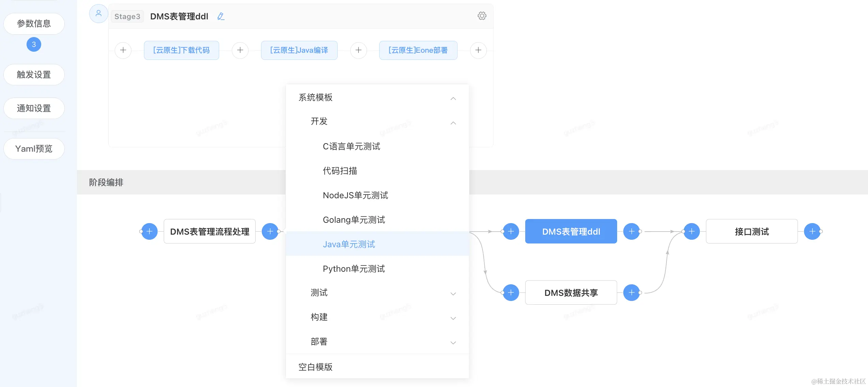Select the 接口测试 stage node
The image size is (868, 387).
[752, 232]
